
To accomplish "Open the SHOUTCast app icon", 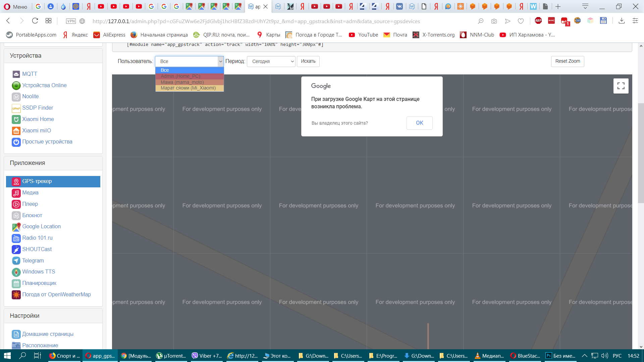I will [x=16, y=249].
